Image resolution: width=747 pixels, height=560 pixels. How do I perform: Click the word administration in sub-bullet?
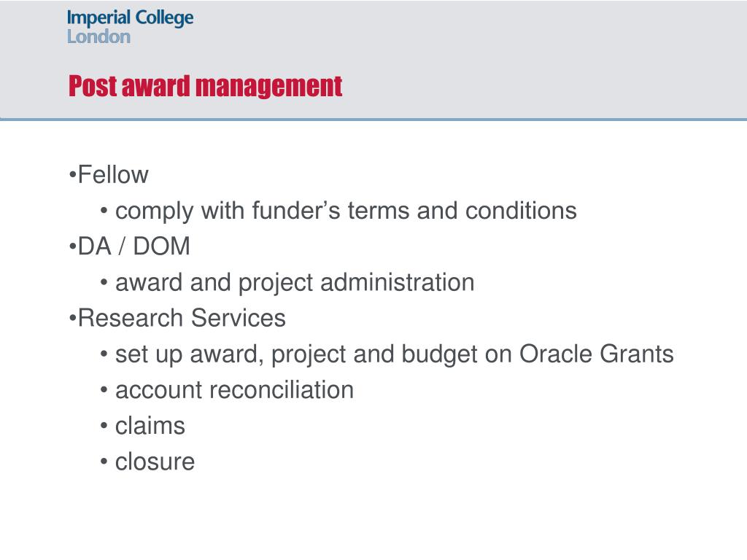[398, 282]
